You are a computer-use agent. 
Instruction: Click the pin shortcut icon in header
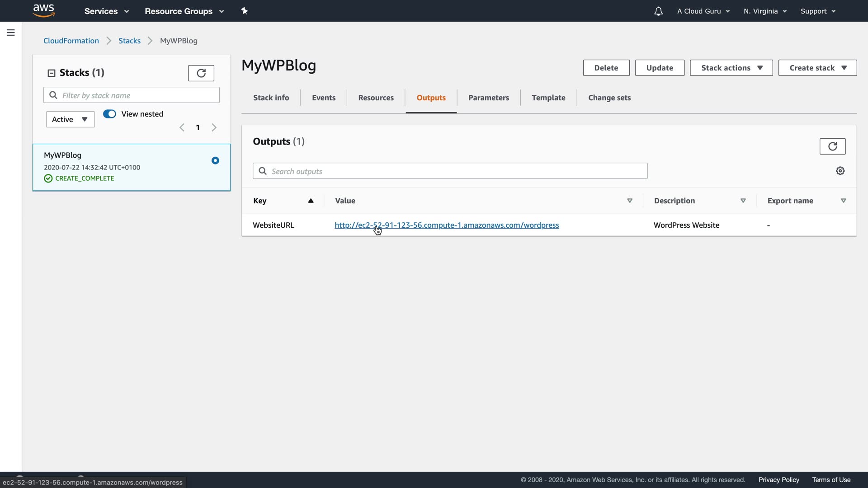[245, 11]
